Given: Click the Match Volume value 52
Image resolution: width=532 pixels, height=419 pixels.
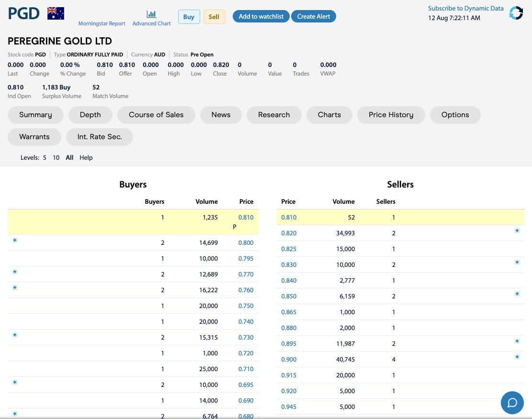Looking at the screenshot, I should coord(96,88).
